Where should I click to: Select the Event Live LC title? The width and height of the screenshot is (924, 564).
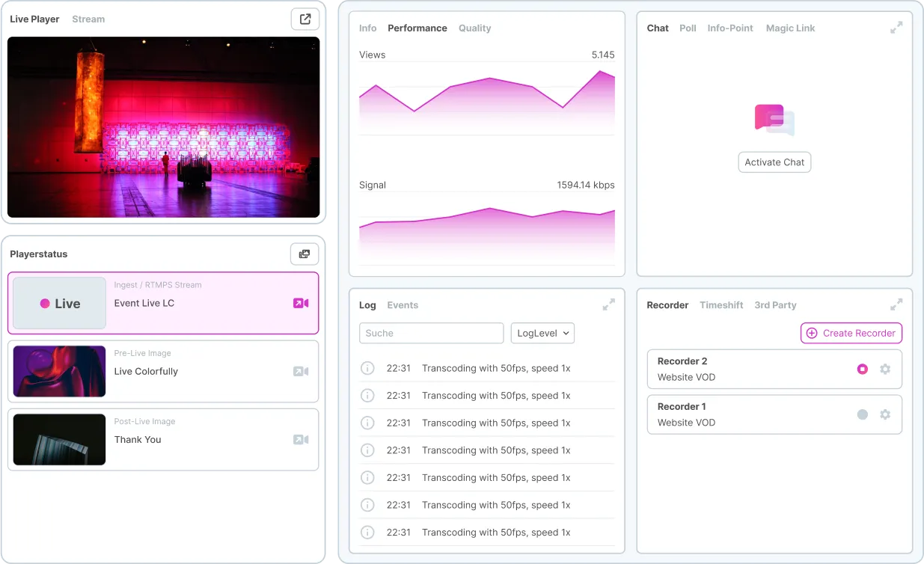144,303
